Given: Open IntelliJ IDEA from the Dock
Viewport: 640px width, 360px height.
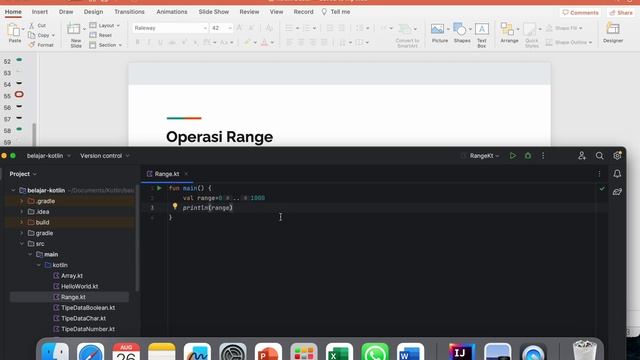Looking at the screenshot, I should [x=462, y=351].
